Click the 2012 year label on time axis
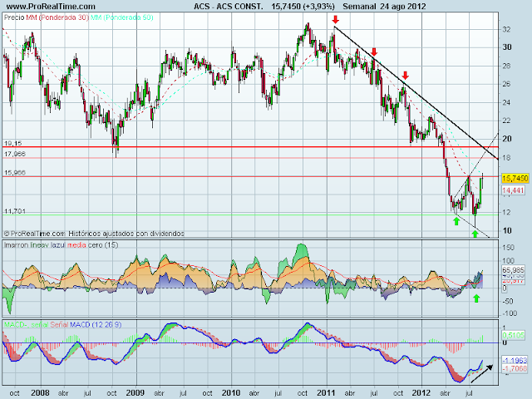The width and height of the screenshot is (532, 399). pos(421,393)
